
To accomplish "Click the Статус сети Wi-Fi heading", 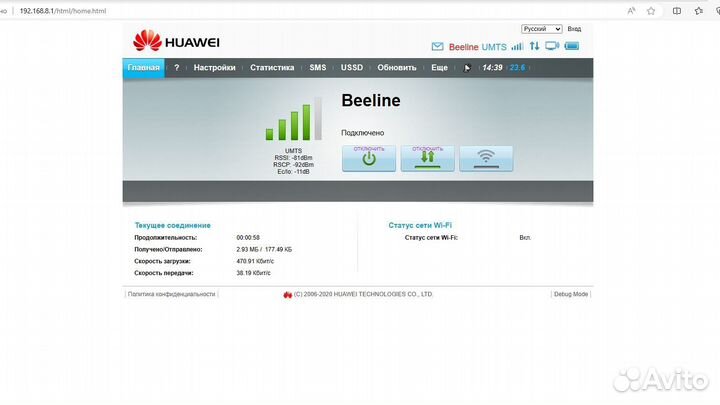I will point(420,225).
